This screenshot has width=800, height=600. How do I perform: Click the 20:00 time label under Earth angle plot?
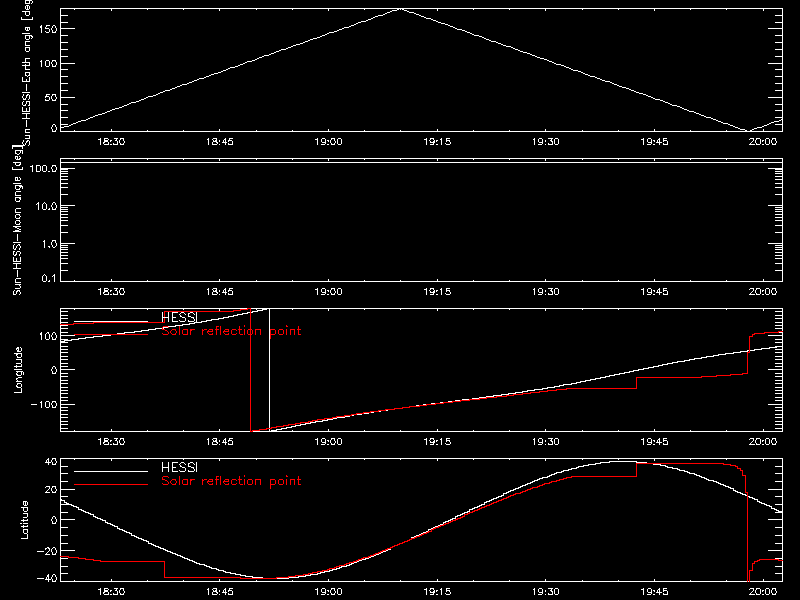pos(763,141)
